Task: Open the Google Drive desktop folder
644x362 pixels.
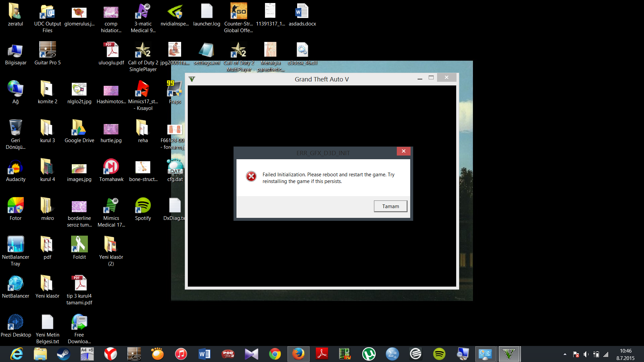Action: point(79,131)
